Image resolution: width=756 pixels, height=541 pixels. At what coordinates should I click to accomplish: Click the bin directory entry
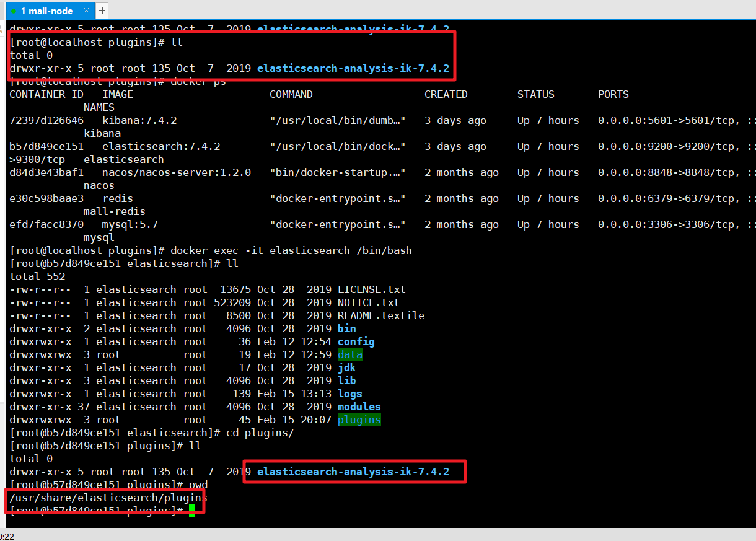(347, 328)
